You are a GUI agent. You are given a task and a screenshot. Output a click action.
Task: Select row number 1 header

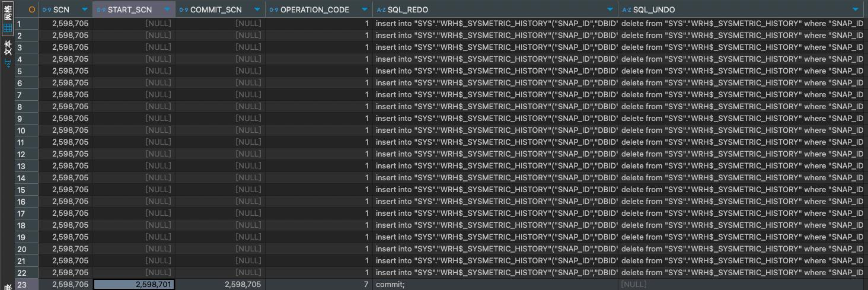[x=27, y=24]
